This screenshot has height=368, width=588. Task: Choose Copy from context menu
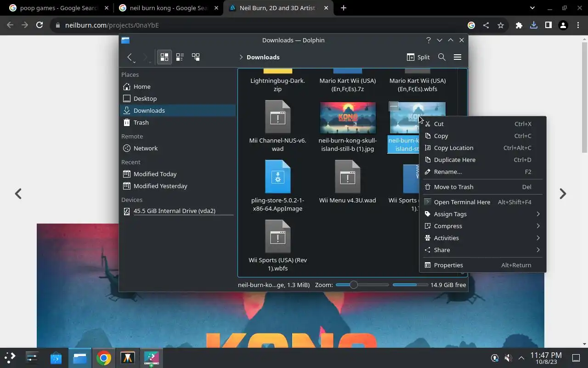pos(482,136)
